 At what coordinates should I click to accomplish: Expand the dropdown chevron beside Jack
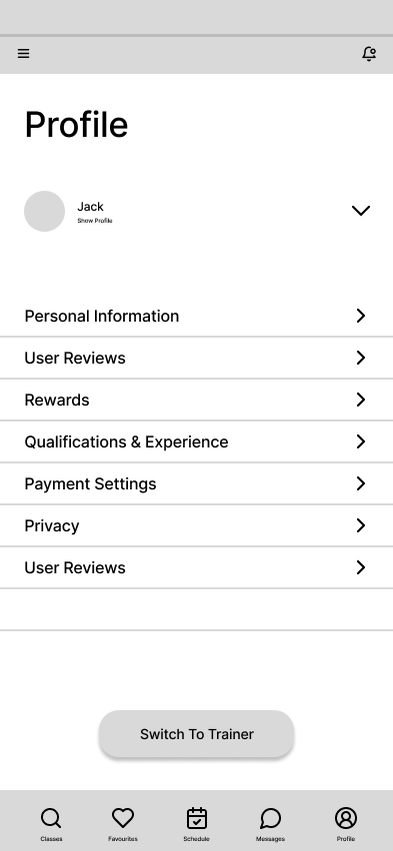pos(361,210)
